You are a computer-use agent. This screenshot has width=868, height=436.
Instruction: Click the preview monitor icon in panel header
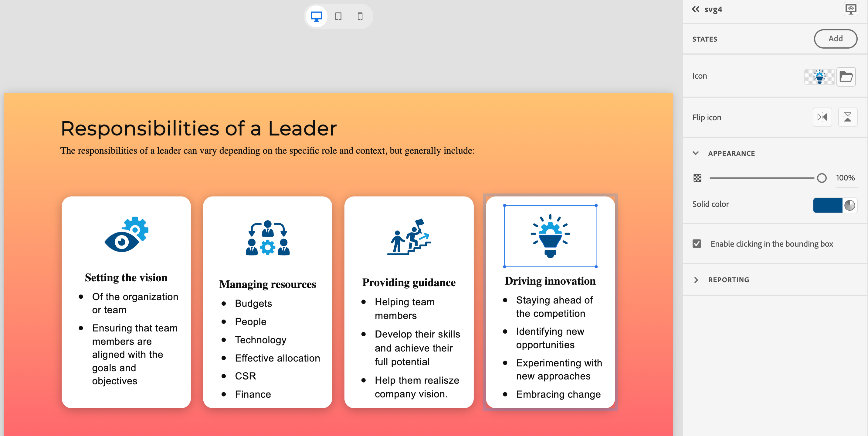click(x=850, y=9)
